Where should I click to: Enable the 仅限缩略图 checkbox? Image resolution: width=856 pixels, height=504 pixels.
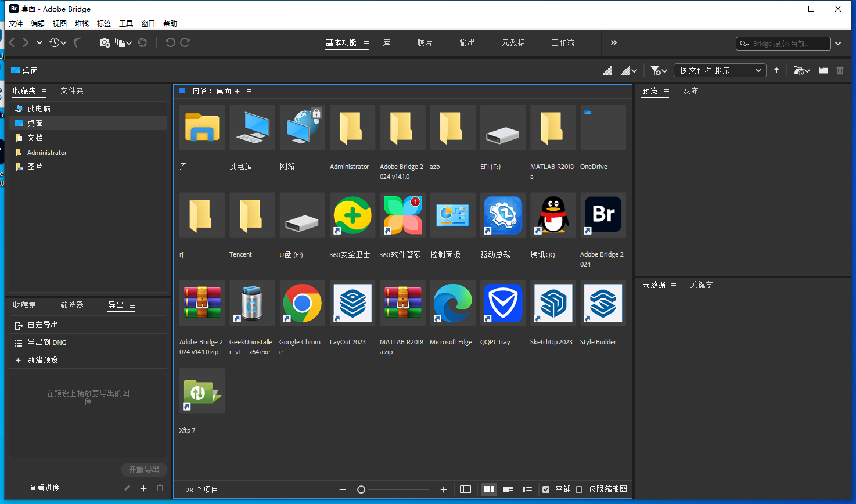tap(579, 489)
